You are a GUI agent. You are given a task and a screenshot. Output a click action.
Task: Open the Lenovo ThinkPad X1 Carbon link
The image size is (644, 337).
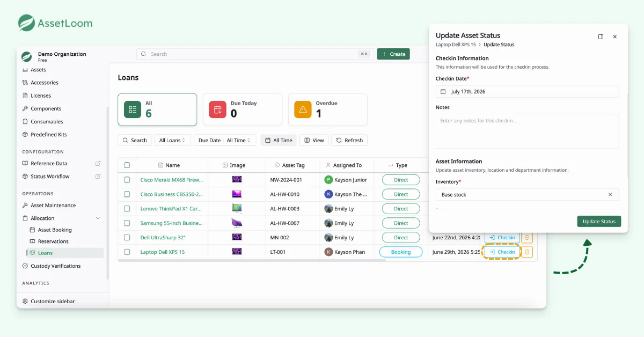(172, 209)
